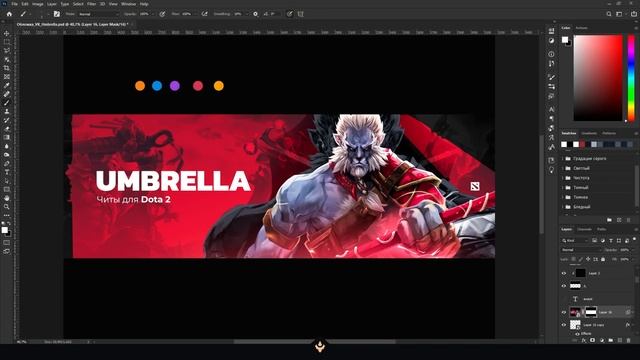640x360 pixels.
Task: Open the Info panel icon in dock
Action: 551,54
